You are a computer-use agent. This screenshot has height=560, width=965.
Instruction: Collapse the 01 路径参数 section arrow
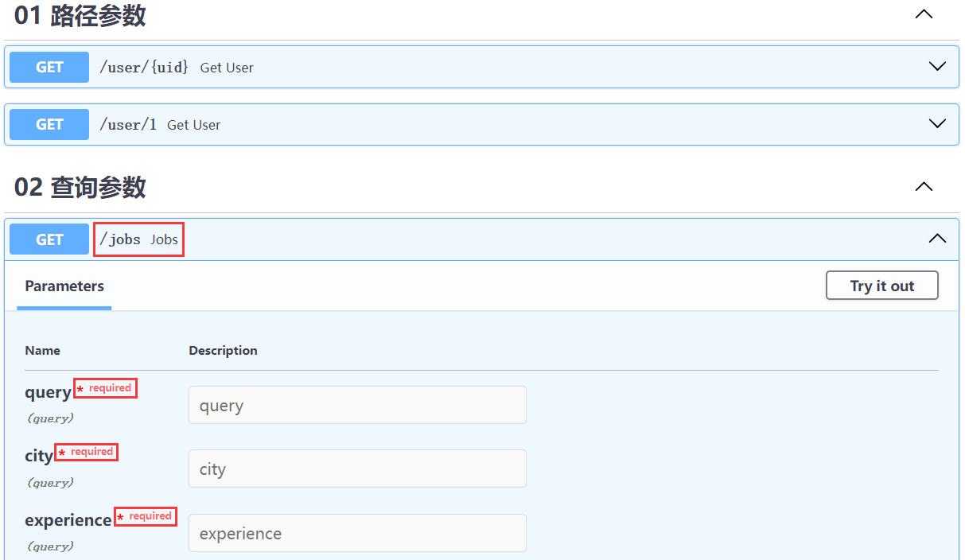(923, 14)
